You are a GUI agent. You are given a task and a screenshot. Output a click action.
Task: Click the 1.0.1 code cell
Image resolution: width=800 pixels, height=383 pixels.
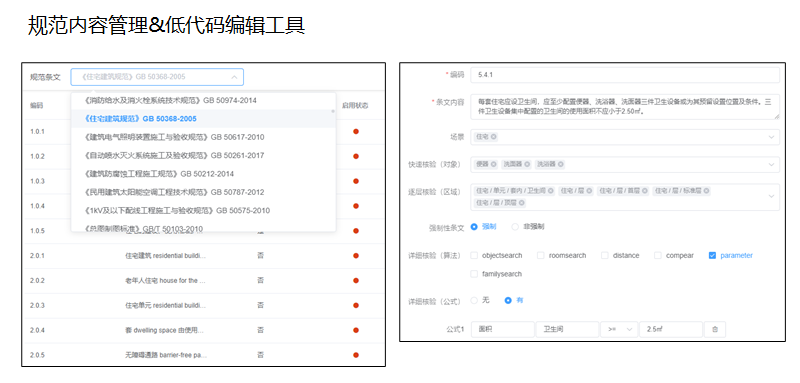(x=37, y=132)
